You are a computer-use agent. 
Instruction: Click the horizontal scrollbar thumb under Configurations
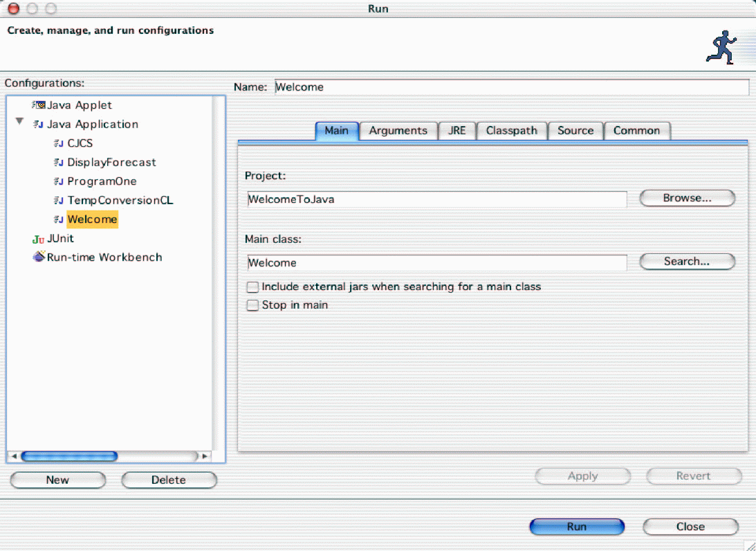(x=69, y=456)
